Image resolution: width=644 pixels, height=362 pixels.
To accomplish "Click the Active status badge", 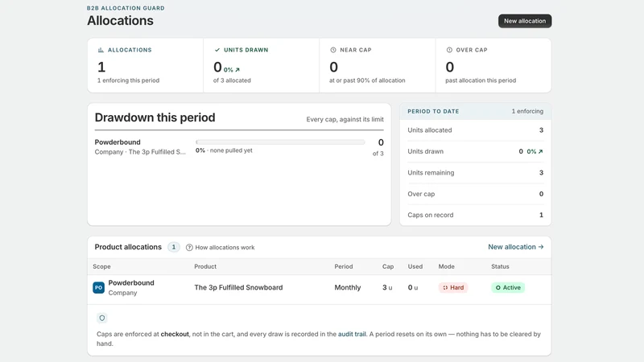I will tap(508, 288).
